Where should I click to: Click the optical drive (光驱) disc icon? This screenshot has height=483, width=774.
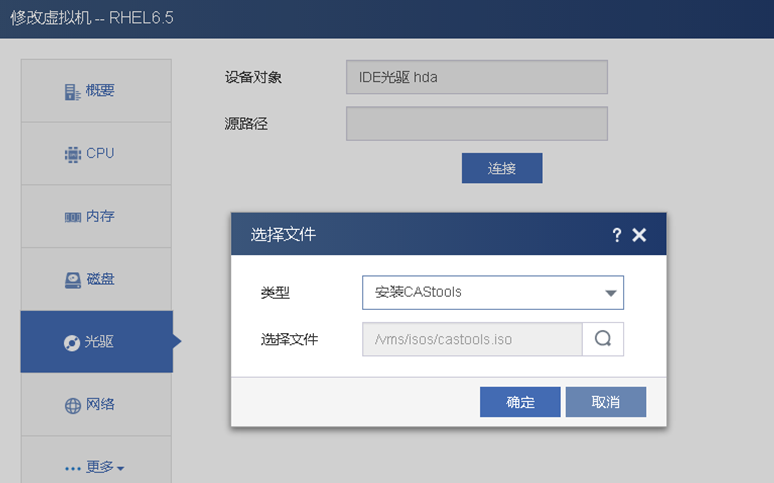coord(72,343)
